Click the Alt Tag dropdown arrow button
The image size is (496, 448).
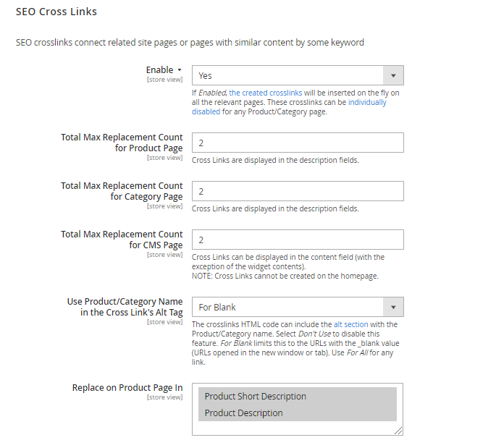pyautogui.click(x=392, y=307)
